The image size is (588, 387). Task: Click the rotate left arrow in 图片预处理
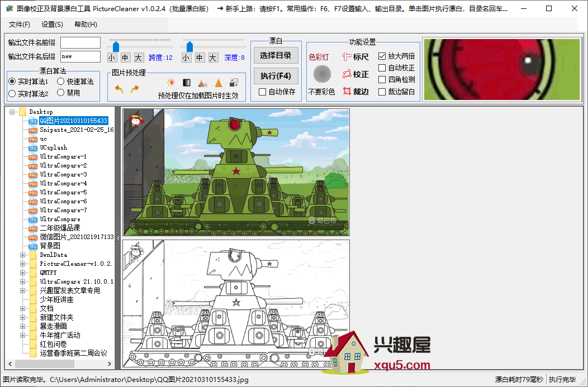pyautogui.click(x=119, y=89)
